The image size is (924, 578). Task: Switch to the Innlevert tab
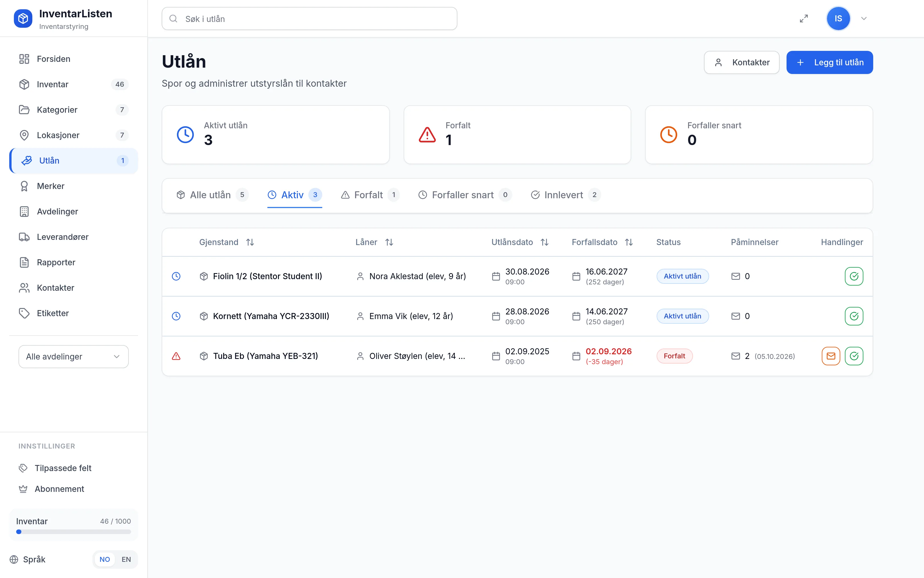(x=565, y=195)
